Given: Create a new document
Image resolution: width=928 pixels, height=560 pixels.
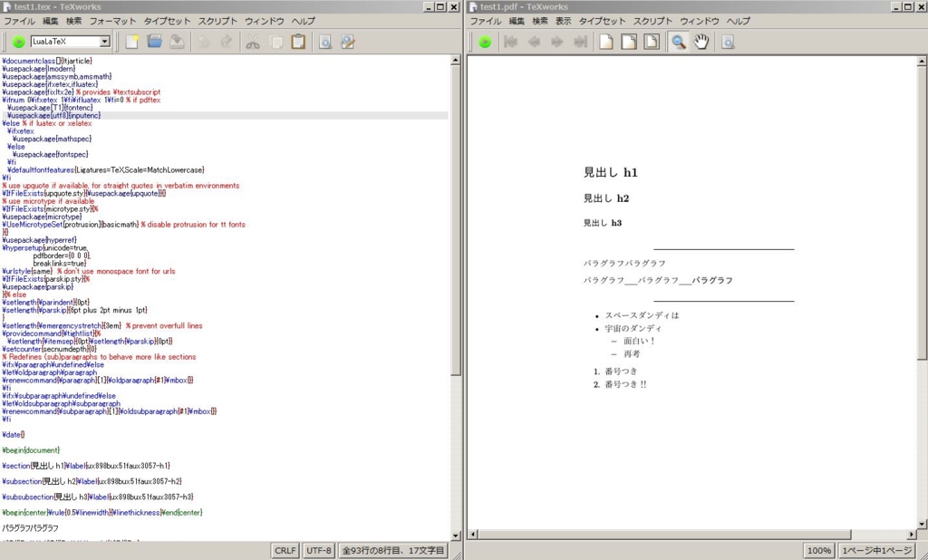Looking at the screenshot, I should [x=131, y=42].
